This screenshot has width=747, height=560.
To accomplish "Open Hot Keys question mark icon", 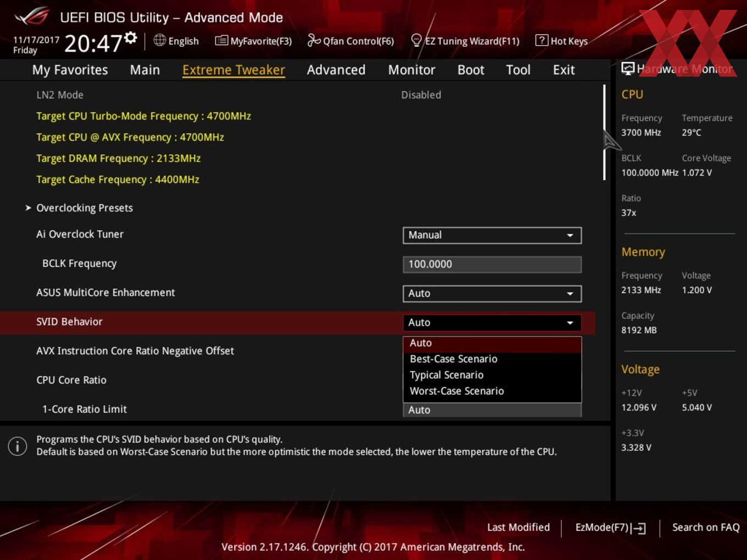I will 542,40.
